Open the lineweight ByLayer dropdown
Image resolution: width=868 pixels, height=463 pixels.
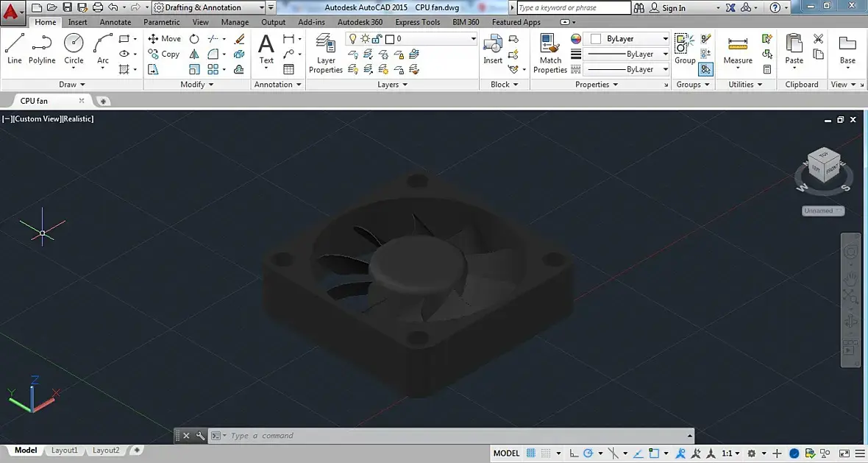pyautogui.click(x=627, y=54)
